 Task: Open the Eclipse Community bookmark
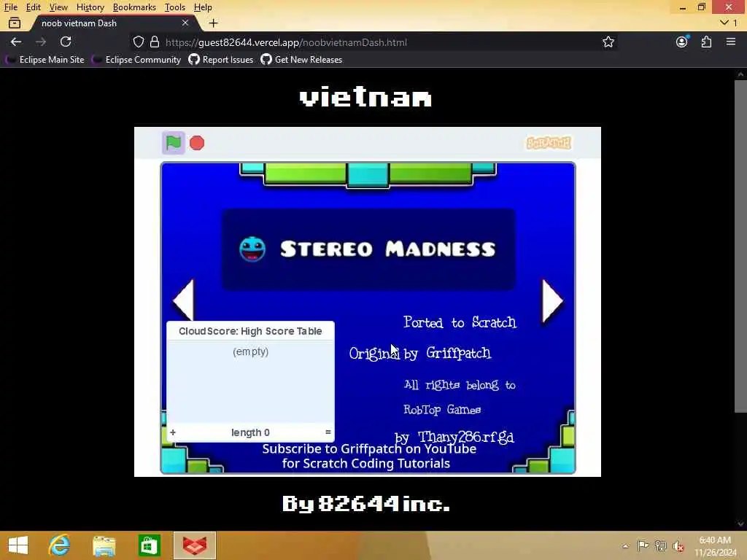pos(138,60)
